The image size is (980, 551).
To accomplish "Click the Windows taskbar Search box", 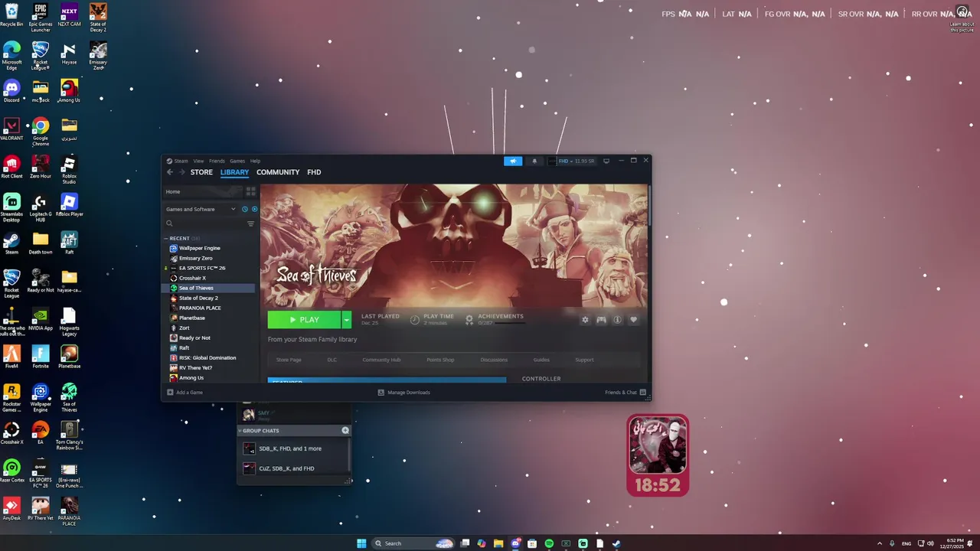I will click(413, 543).
